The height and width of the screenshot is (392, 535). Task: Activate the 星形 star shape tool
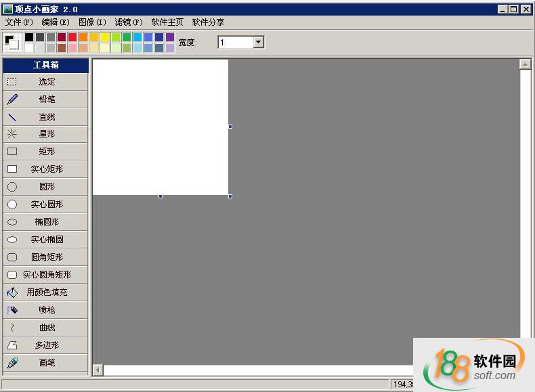[46, 134]
